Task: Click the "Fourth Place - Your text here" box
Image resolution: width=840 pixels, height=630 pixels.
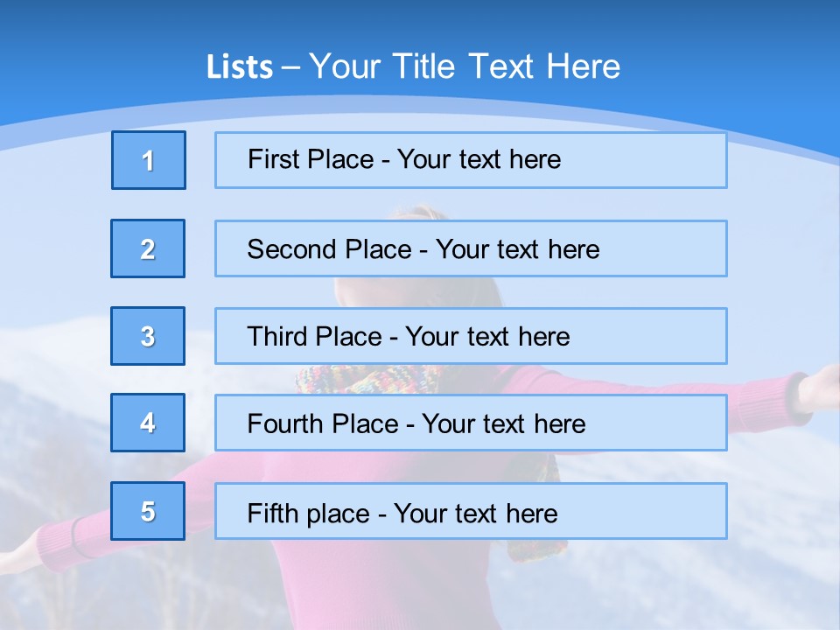Action: click(x=471, y=423)
